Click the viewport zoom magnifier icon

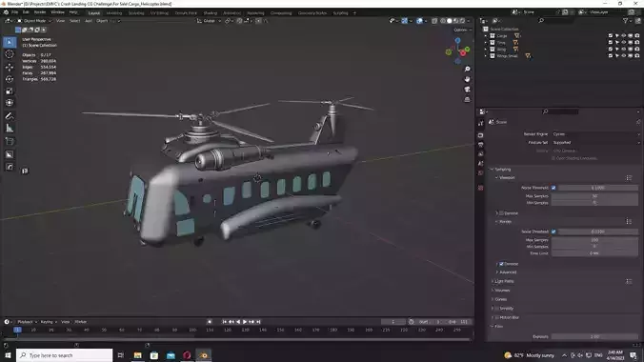point(468,69)
